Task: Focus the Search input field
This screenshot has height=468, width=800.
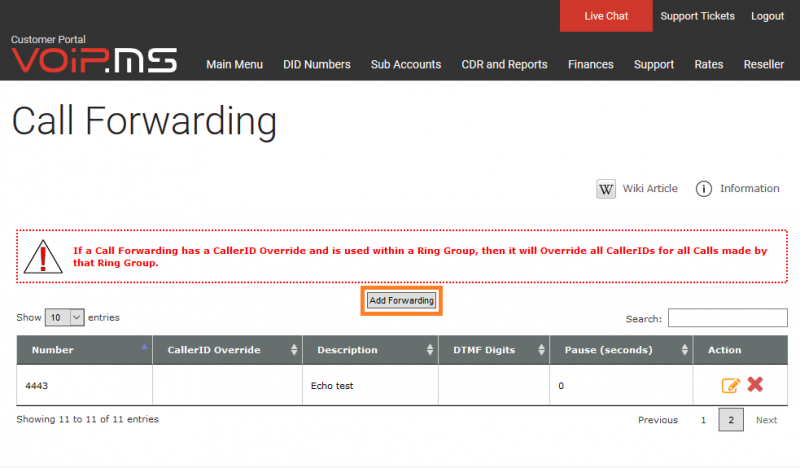Action: 728,317
